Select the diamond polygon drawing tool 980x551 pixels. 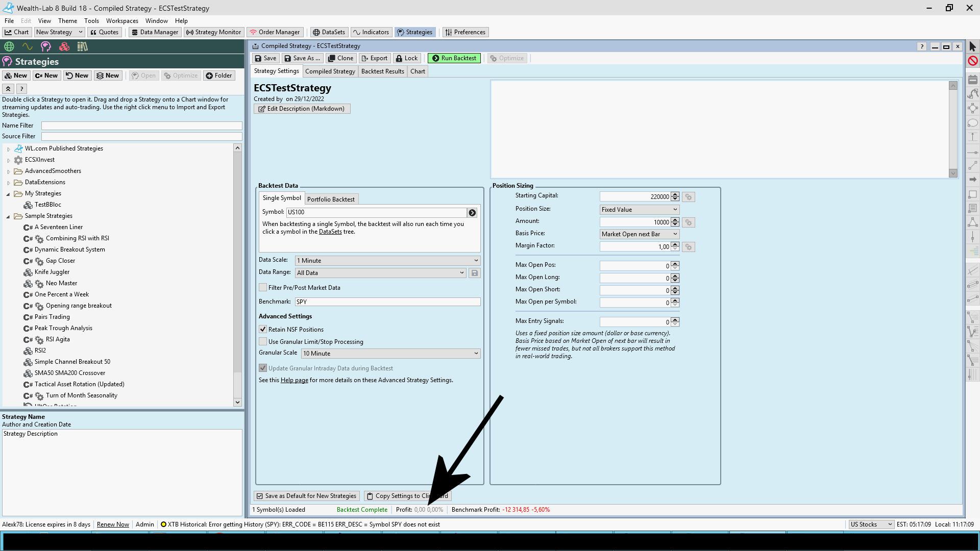coord(973,108)
